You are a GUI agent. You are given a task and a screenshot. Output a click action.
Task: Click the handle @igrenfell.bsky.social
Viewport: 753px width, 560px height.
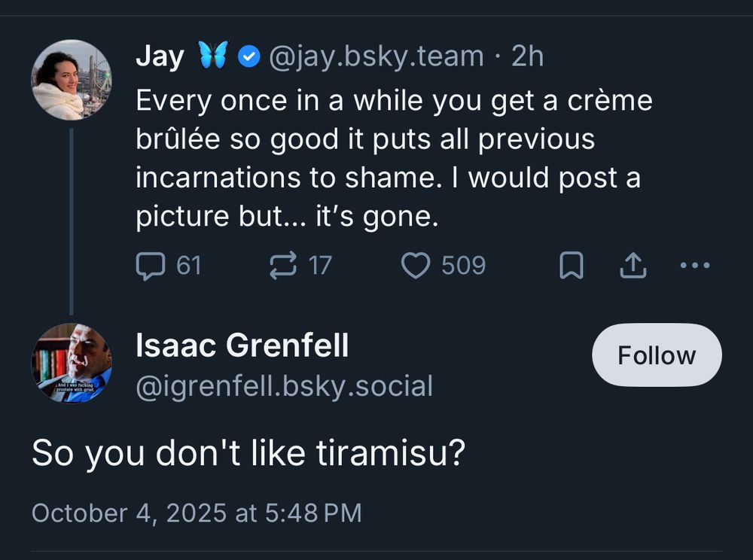pos(282,385)
